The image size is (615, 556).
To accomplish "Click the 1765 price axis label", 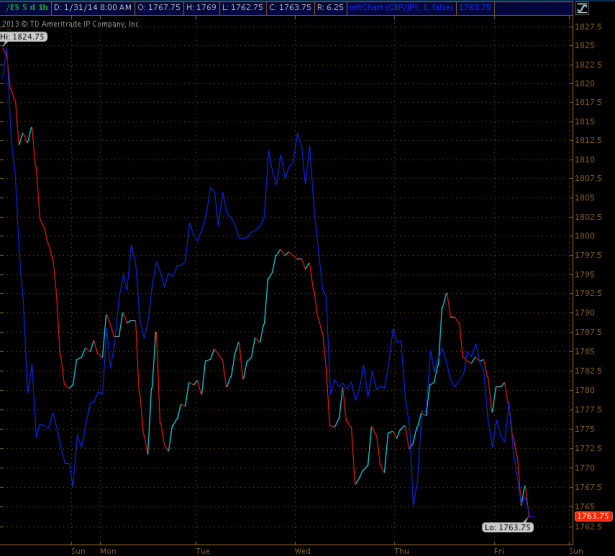I will (584, 506).
